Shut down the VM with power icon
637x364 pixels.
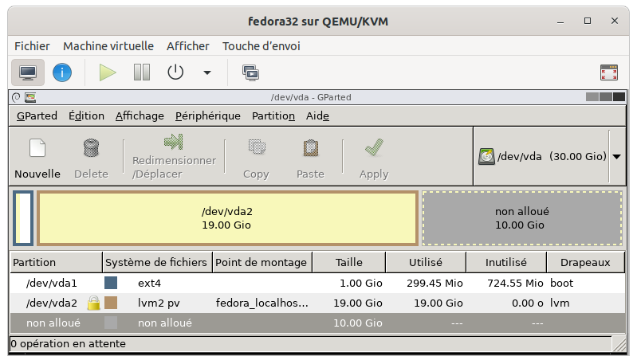coord(175,72)
